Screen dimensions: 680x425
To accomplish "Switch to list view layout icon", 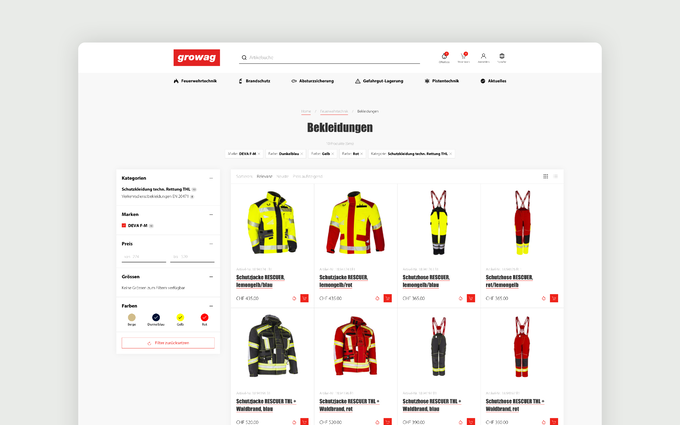I will point(556,176).
